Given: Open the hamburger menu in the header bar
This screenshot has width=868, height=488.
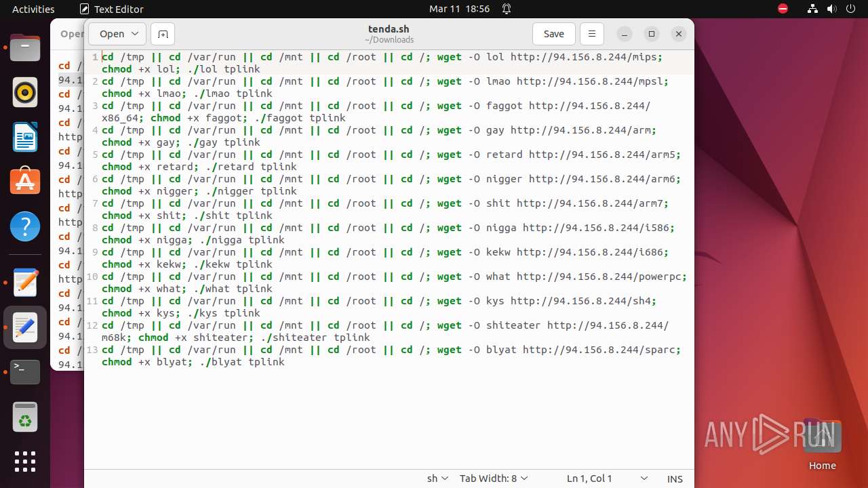Looking at the screenshot, I should click(592, 34).
